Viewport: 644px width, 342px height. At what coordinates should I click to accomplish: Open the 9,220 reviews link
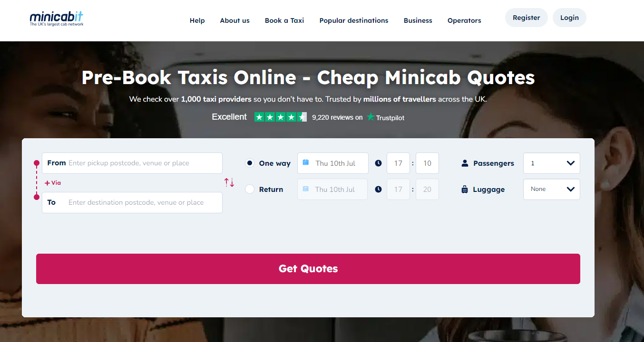[337, 117]
